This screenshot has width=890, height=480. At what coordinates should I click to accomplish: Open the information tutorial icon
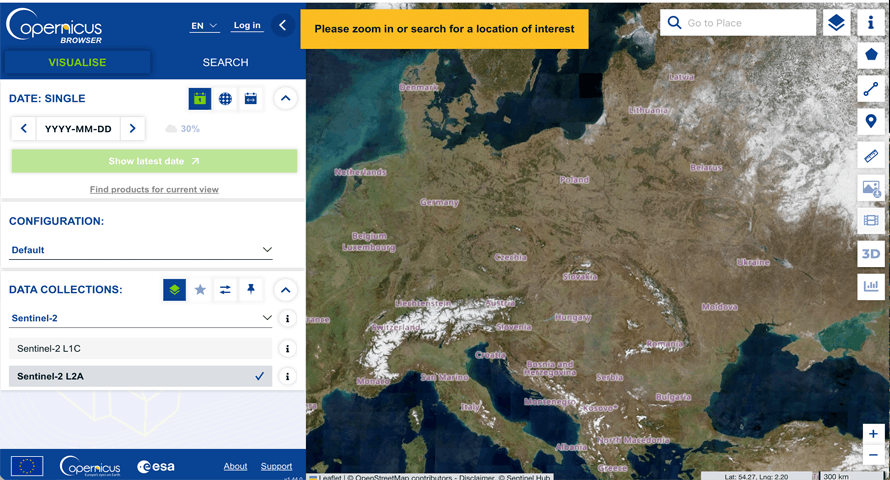871,23
